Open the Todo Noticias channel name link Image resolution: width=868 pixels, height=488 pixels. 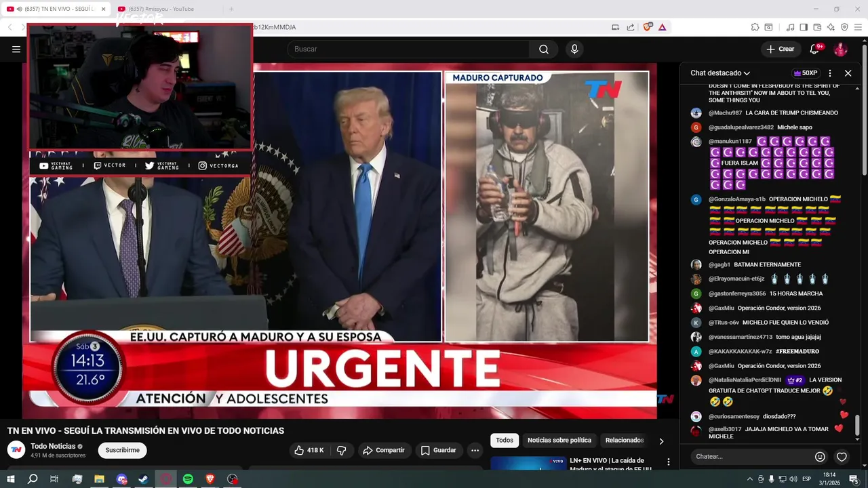53,446
